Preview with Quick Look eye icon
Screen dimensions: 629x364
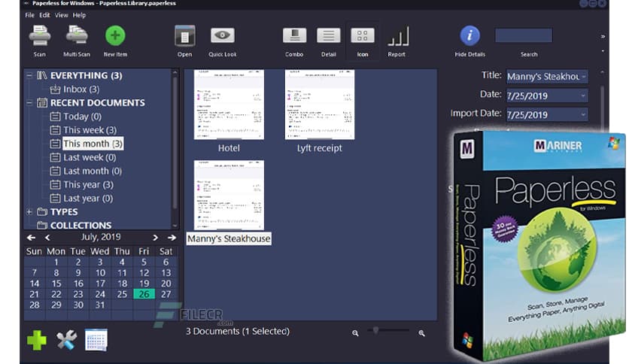pos(222,35)
